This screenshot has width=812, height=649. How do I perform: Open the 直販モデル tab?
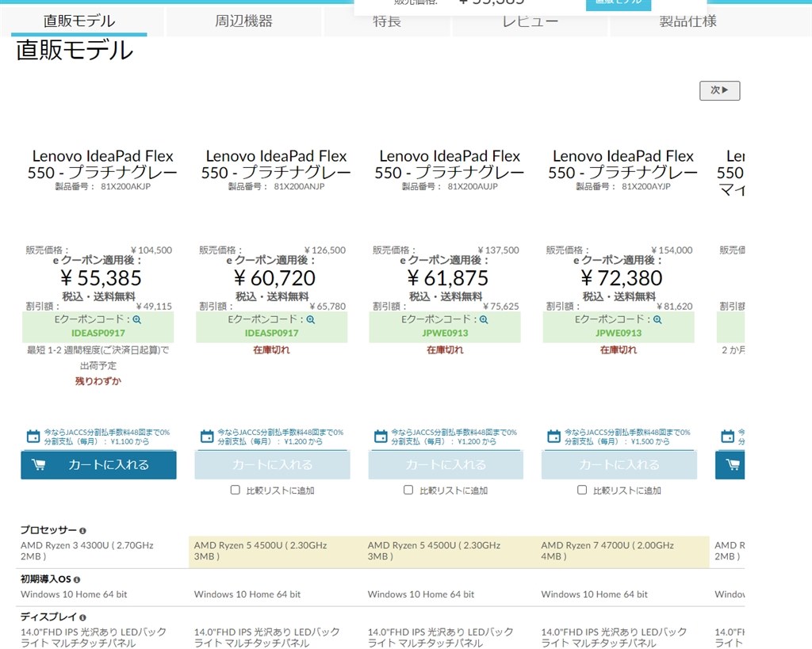[79, 21]
